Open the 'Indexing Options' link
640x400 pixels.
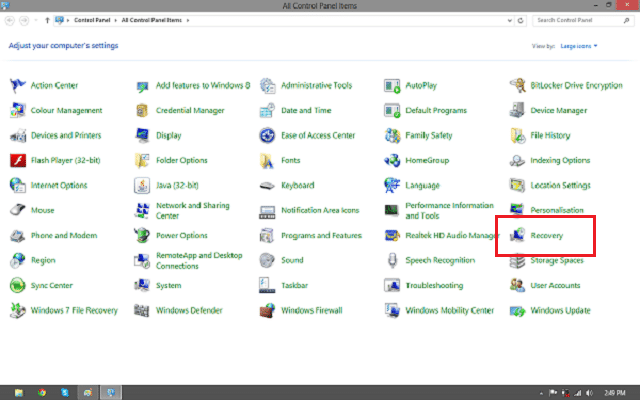coord(560,160)
